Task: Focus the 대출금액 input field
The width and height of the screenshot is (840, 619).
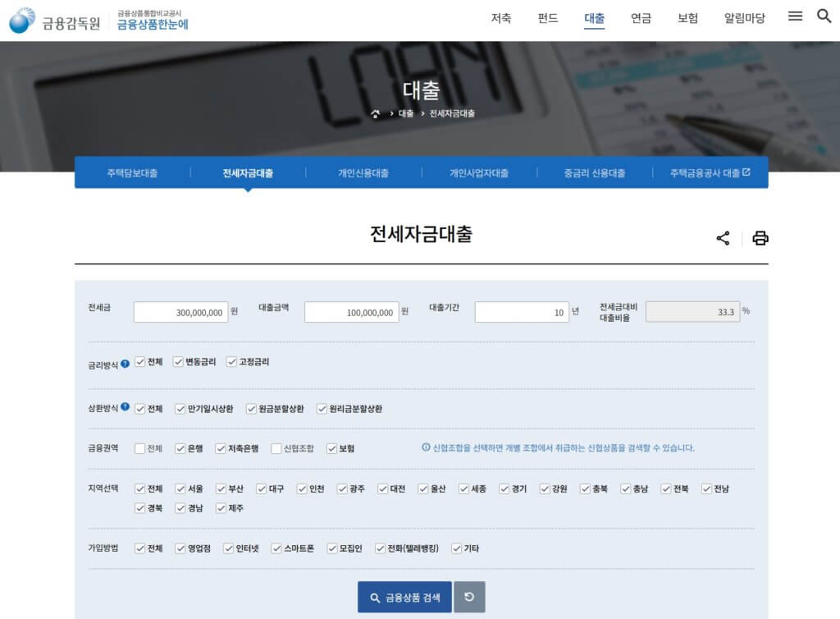Action: coord(351,312)
